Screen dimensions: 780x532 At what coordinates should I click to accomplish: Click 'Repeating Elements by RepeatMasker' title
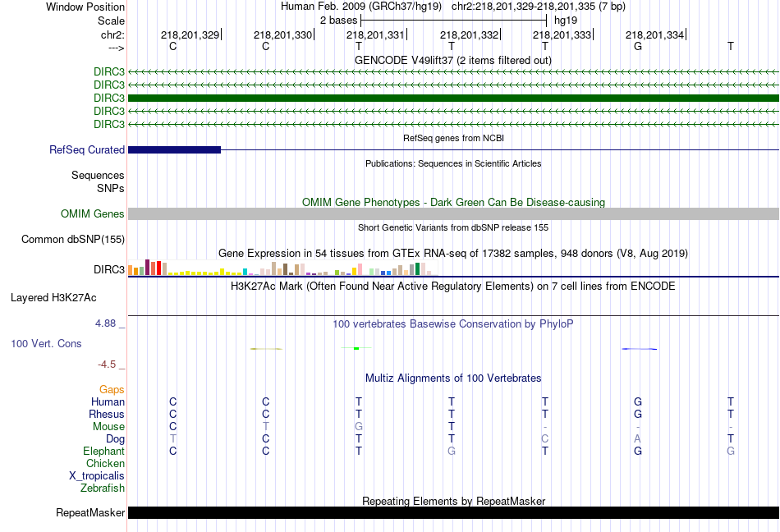click(454, 501)
